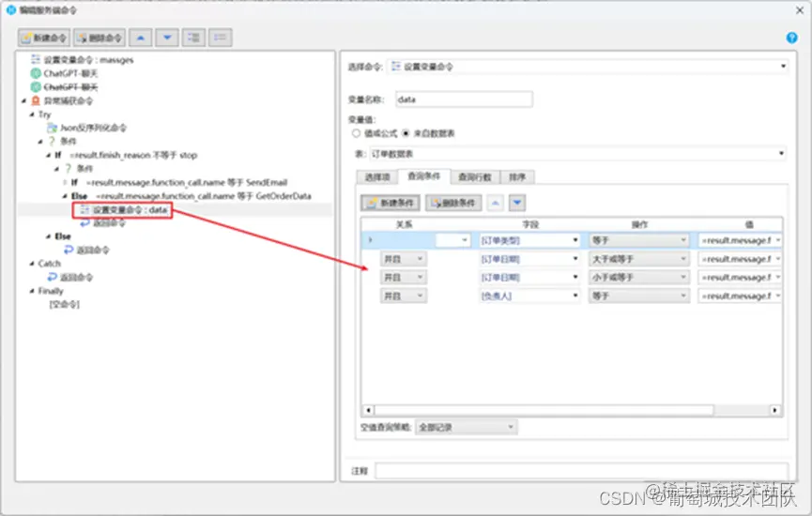Click the condition grid's scroll-right arrow
812x516 pixels.
tap(774, 410)
